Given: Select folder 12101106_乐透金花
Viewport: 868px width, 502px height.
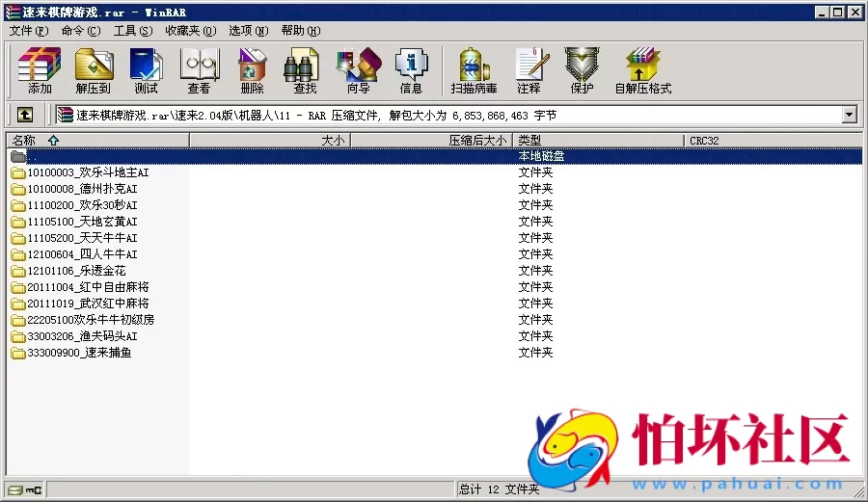Looking at the screenshot, I should [x=77, y=271].
